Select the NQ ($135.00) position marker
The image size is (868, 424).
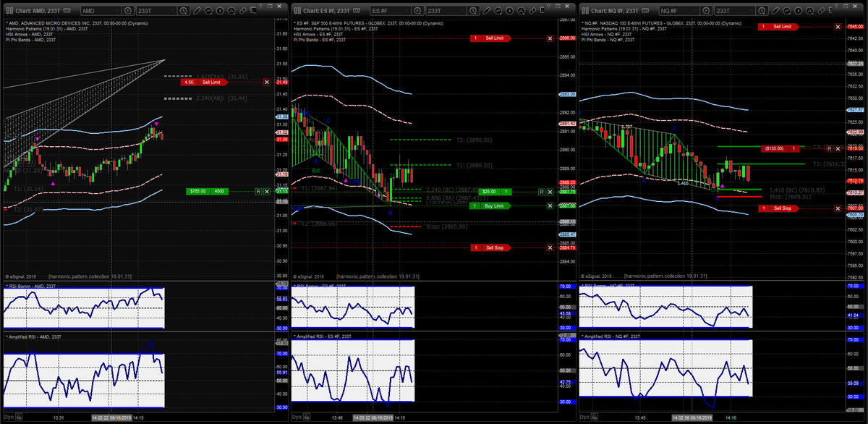[x=781, y=148]
